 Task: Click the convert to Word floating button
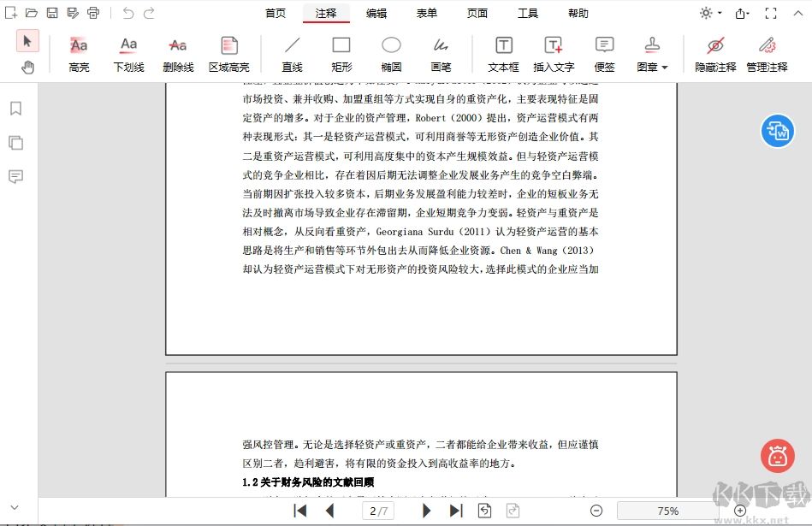click(777, 131)
